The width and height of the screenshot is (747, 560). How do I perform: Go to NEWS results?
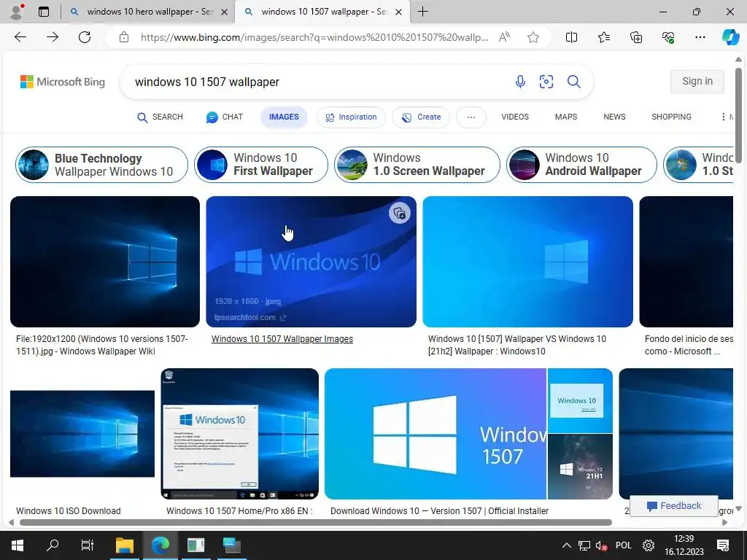(x=614, y=117)
